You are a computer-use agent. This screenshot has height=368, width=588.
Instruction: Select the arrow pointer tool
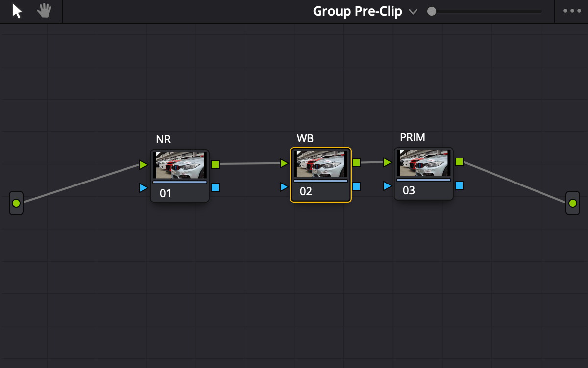(x=15, y=11)
